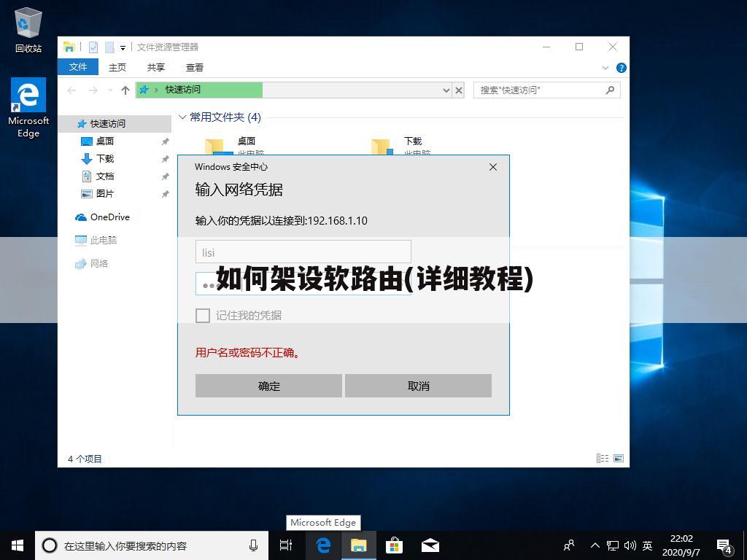The width and height of the screenshot is (747, 560).
Task: Go up one folder level with the up arrow
Action: (125, 90)
